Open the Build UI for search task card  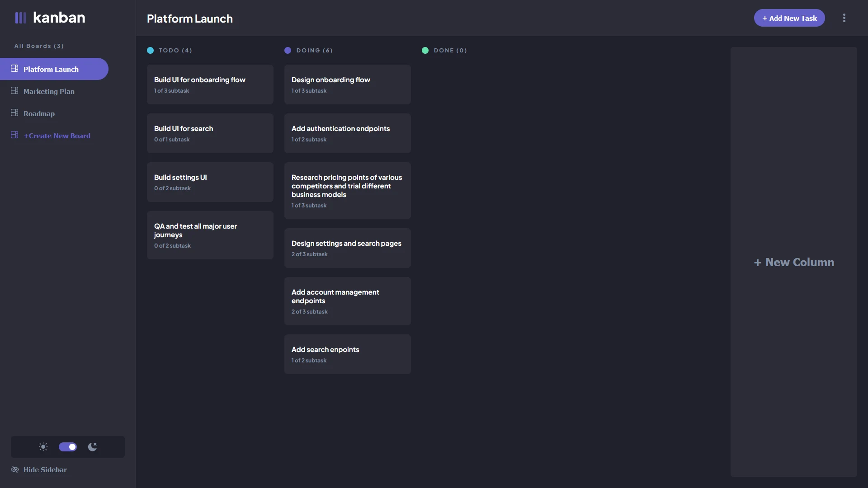210,133
